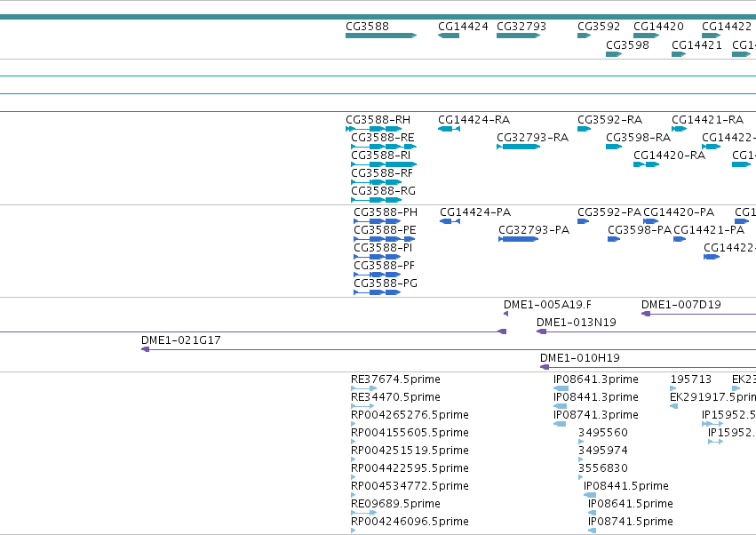Click protein CG14424-PA
This screenshot has height=535, width=756.
(x=450, y=221)
